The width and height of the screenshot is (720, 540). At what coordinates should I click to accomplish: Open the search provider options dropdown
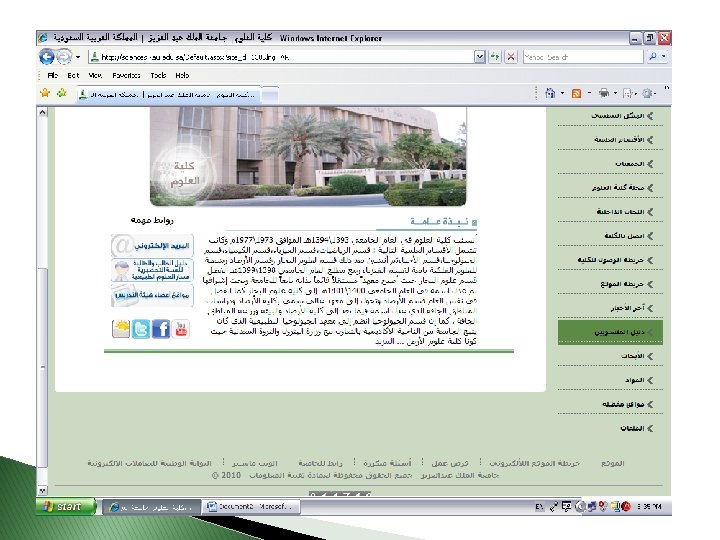pos(664,57)
